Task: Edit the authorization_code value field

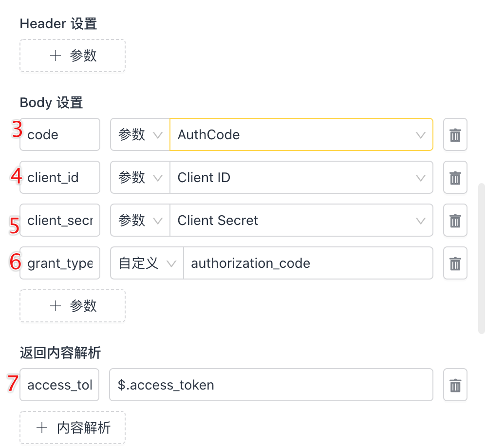Action: (x=308, y=263)
